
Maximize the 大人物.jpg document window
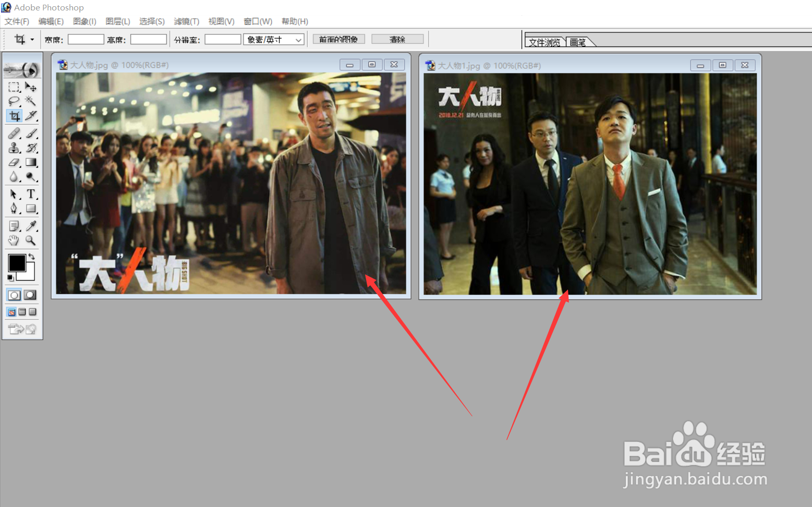coord(372,65)
